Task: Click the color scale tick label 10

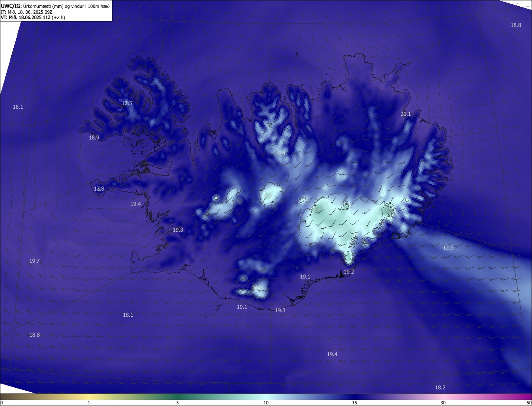Action: click(x=266, y=403)
